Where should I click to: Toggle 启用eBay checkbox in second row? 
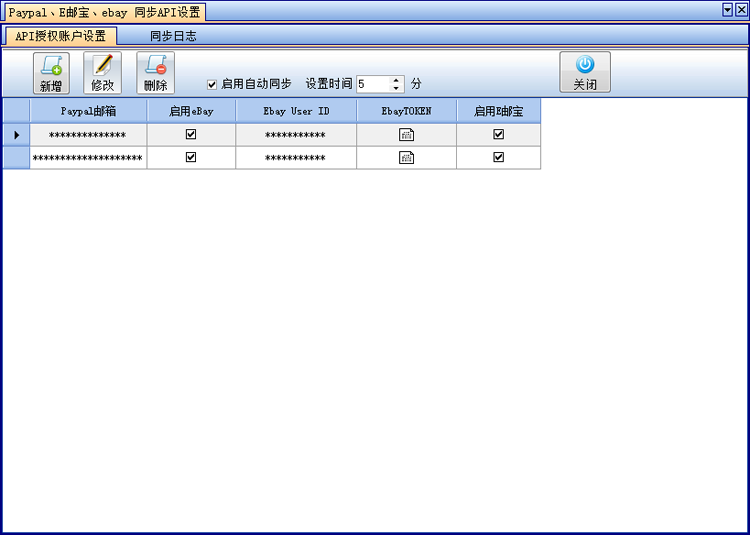pos(191,157)
